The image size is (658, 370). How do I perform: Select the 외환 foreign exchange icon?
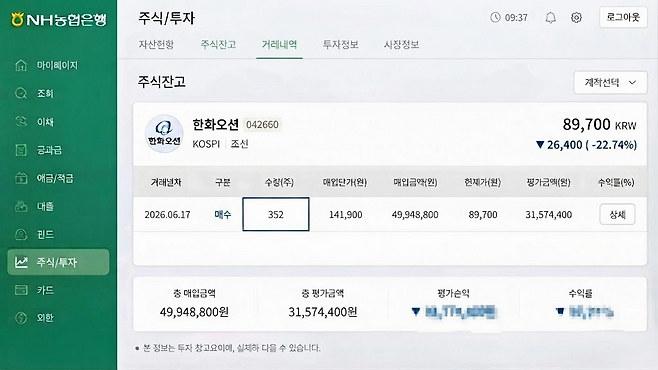(x=21, y=318)
